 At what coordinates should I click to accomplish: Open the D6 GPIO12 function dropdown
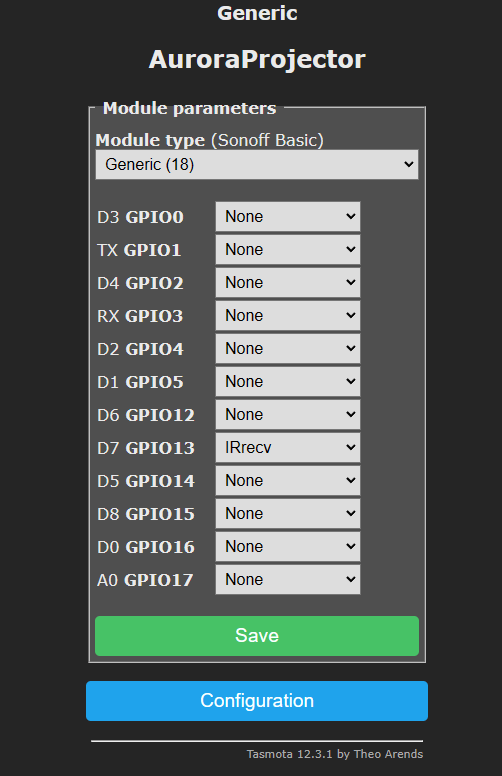[288, 414]
